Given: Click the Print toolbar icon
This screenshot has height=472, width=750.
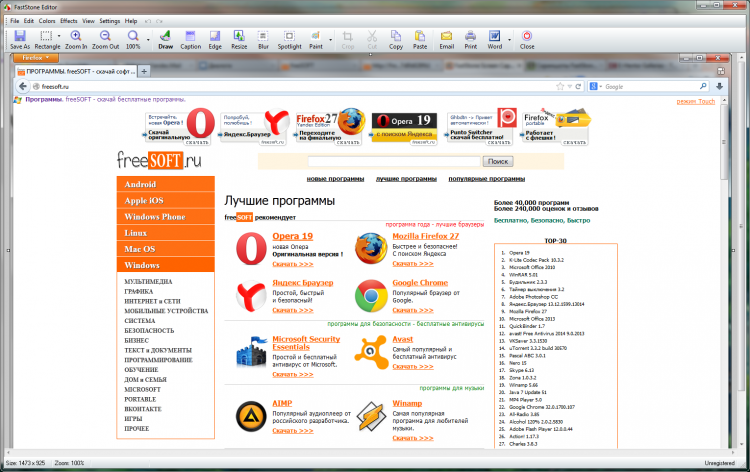Looking at the screenshot, I should coord(471,40).
